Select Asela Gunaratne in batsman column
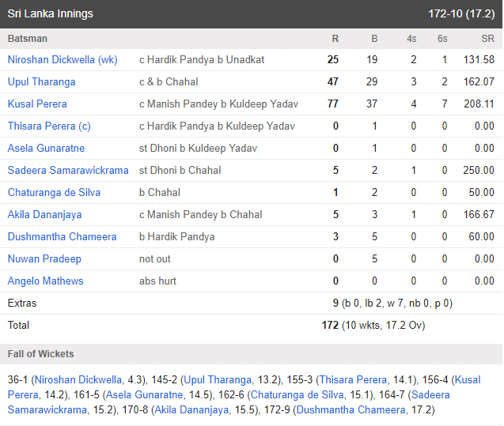The width and height of the screenshot is (504, 426). [46, 149]
